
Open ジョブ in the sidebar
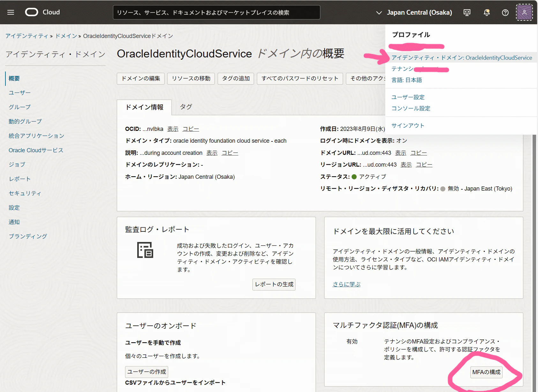coord(17,165)
